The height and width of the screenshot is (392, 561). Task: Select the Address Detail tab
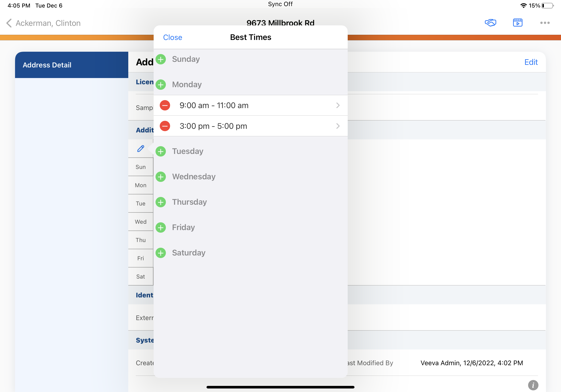[72, 65]
